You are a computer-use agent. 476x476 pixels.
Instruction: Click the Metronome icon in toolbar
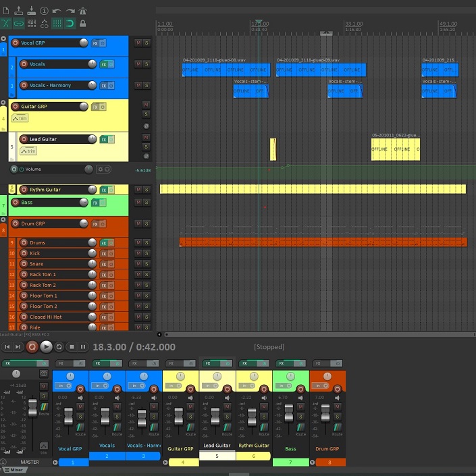pyautogui.click(x=83, y=11)
